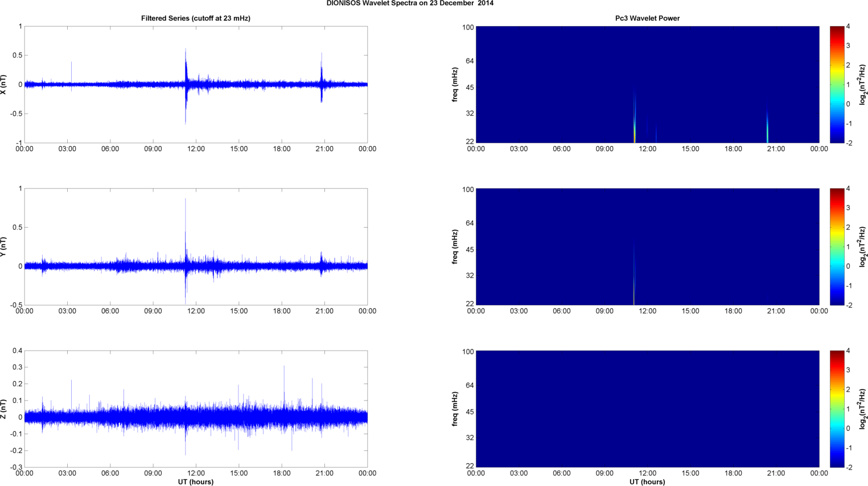Click the large X-series spike after 11:00
This screenshot has height=486, width=868.
click(x=186, y=85)
